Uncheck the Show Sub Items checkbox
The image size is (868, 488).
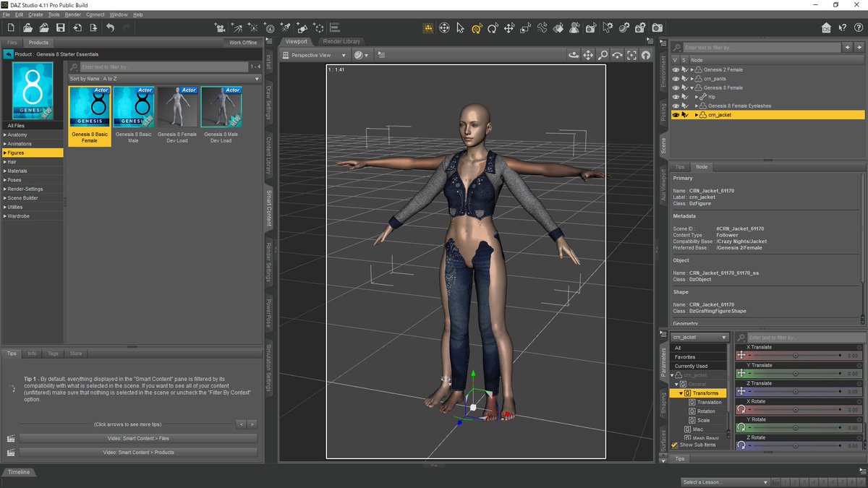675,445
